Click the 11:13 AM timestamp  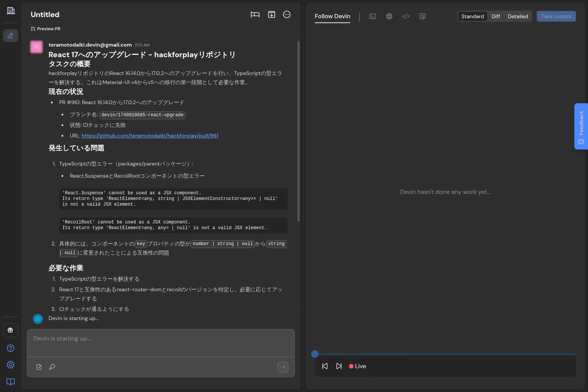click(142, 45)
